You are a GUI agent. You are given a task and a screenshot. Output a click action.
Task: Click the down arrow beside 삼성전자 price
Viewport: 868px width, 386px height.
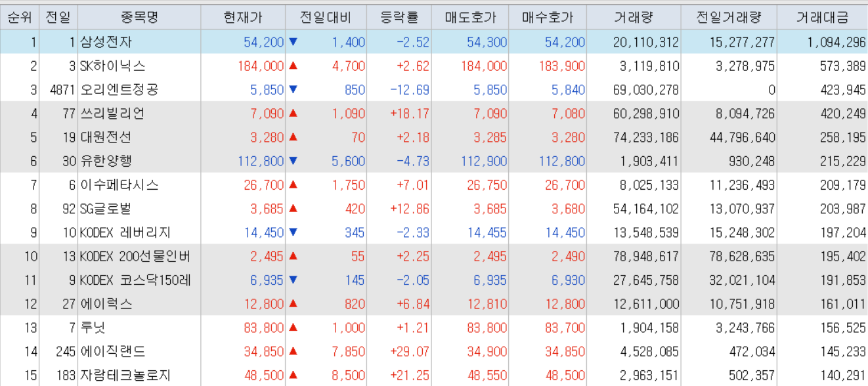pyautogui.click(x=293, y=42)
